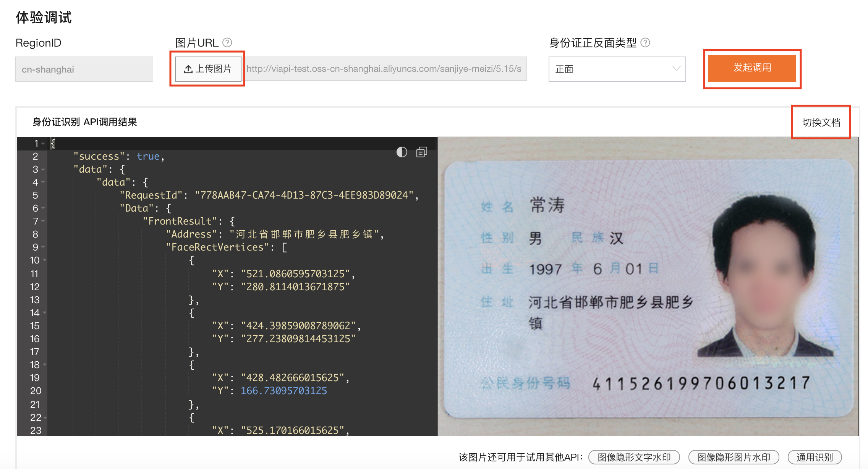868x469 pixels.
Task: Collapse the fold arrow on line 3
Action: coord(43,170)
